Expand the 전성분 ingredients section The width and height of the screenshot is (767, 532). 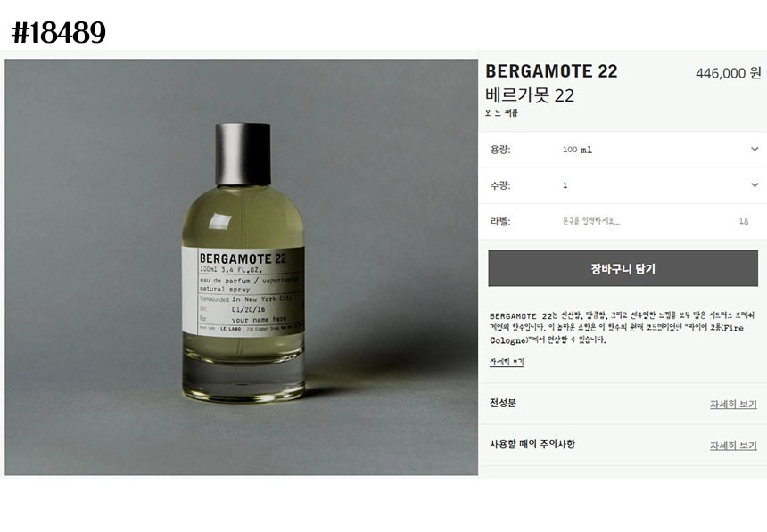click(623, 404)
